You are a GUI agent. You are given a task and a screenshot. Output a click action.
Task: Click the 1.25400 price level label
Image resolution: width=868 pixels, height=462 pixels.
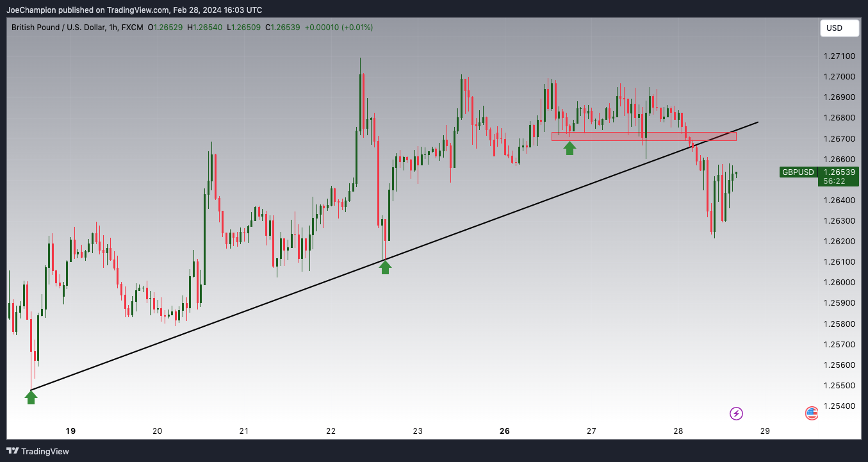[839, 406]
